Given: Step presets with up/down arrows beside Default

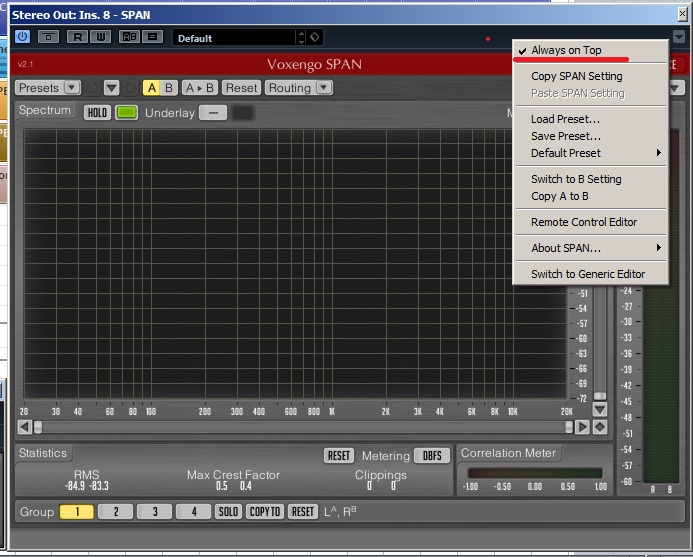Looking at the screenshot, I should [301, 38].
